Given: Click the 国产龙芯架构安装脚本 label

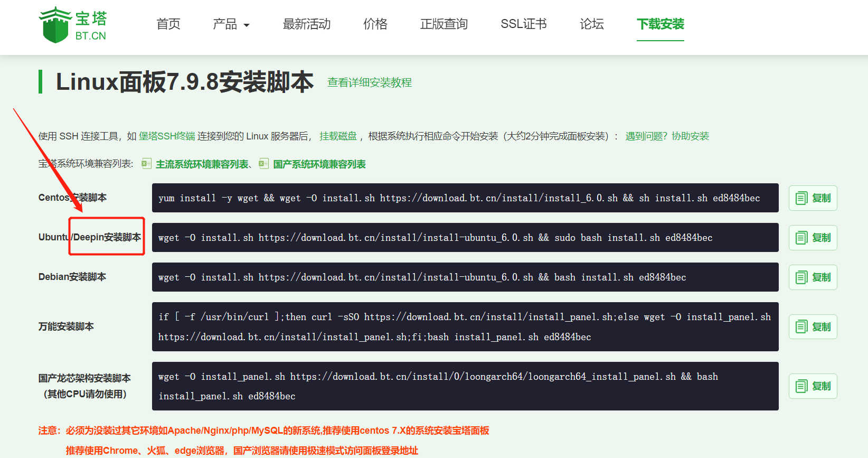Looking at the screenshot, I should pyautogui.click(x=84, y=386).
